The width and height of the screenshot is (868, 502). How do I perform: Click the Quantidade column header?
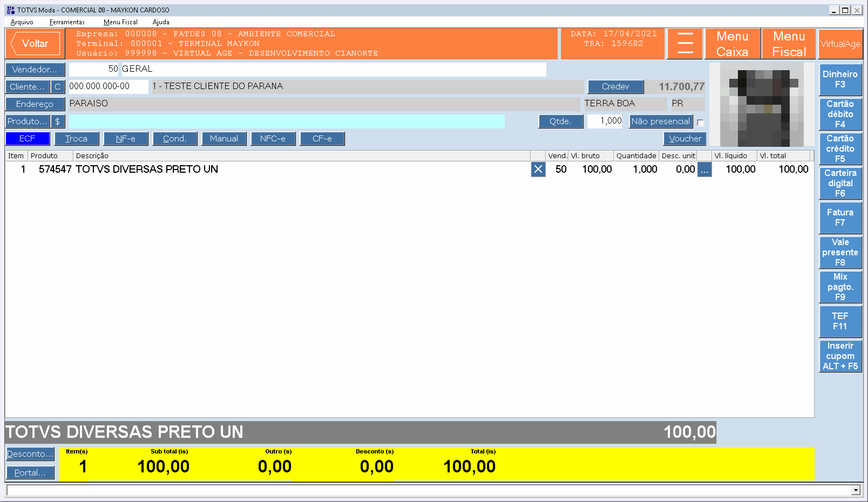[636, 156]
